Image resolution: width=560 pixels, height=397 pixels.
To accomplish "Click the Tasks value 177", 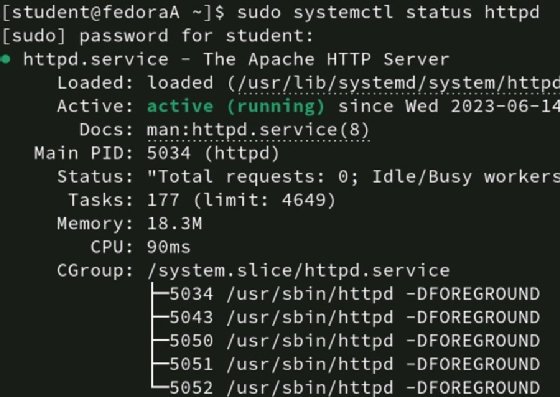I will click(163, 200).
